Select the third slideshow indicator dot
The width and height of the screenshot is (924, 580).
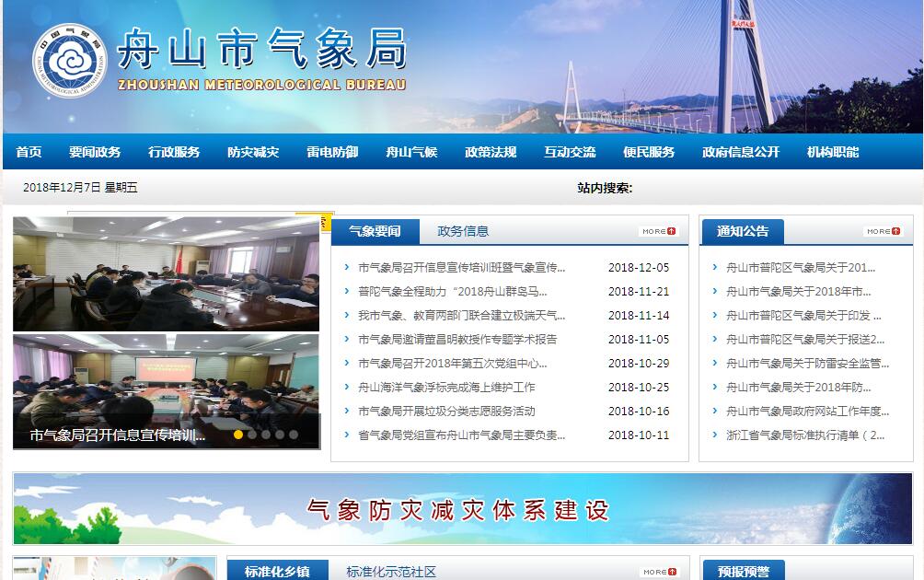266,435
